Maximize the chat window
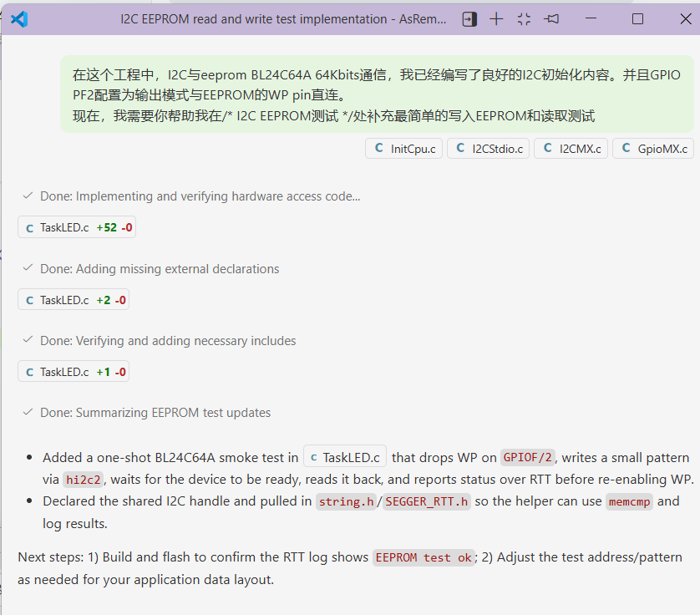This screenshot has height=615, width=700. pyautogui.click(x=637, y=18)
